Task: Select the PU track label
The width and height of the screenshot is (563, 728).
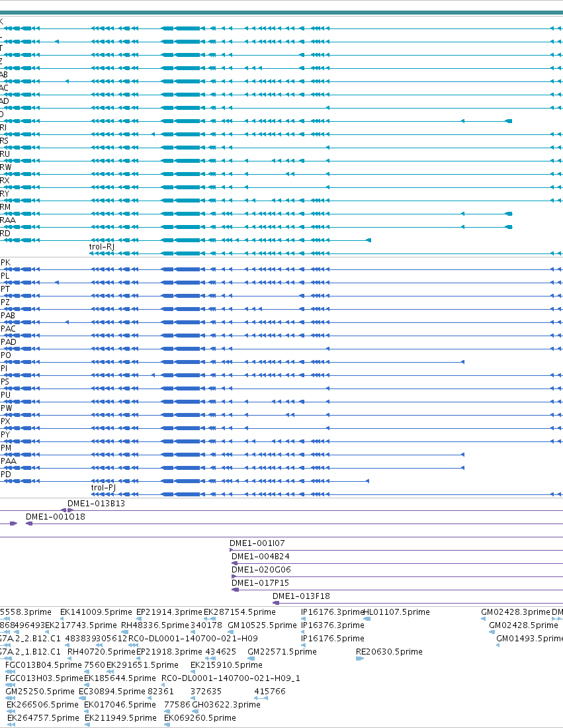Action: [5, 395]
